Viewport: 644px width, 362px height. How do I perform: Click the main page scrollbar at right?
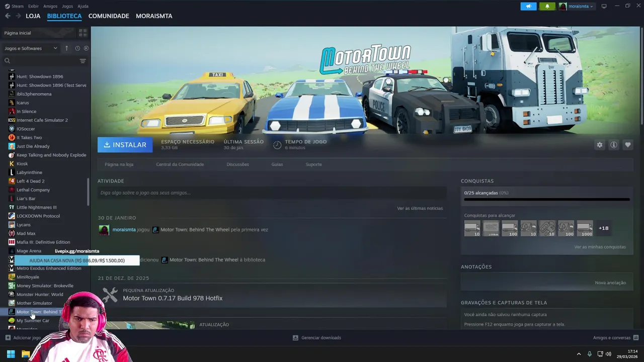coord(641,75)
